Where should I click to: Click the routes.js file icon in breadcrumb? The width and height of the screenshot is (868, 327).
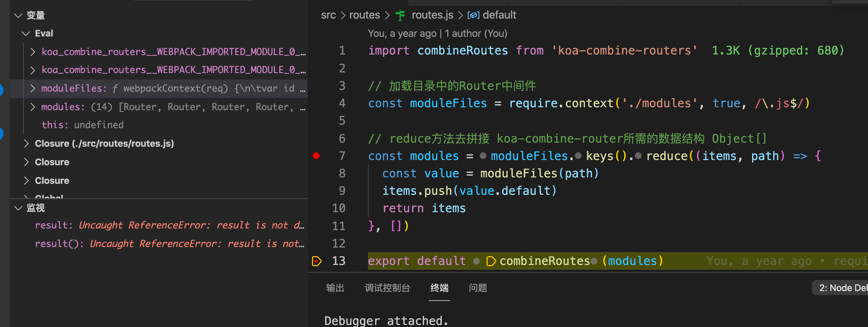(x=400, y=15)
